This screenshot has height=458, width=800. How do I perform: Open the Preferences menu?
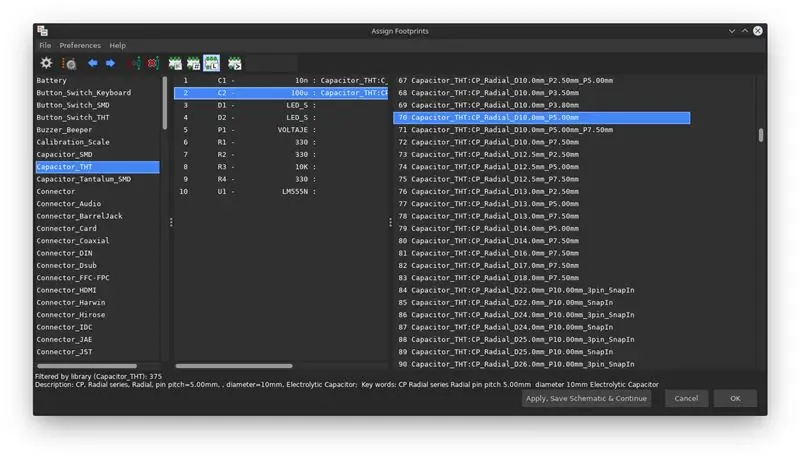pos(80,45)
